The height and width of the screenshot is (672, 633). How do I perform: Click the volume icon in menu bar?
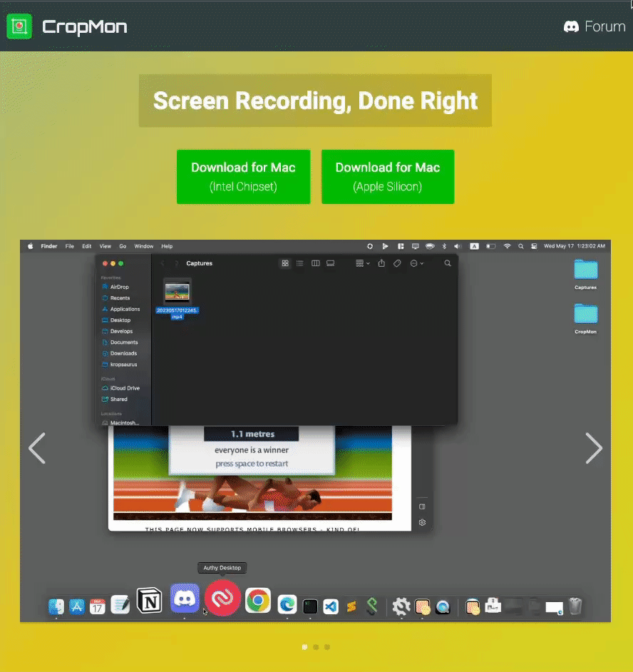point(458,246)
